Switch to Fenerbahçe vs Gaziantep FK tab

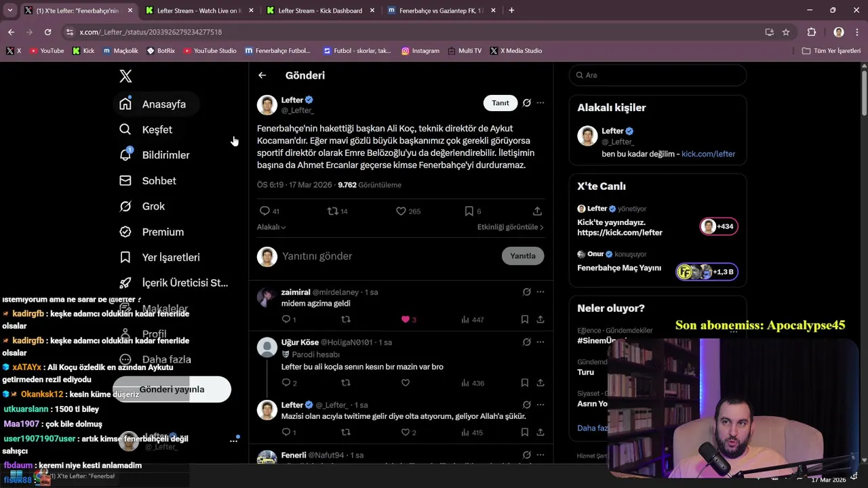click(441, 10)
